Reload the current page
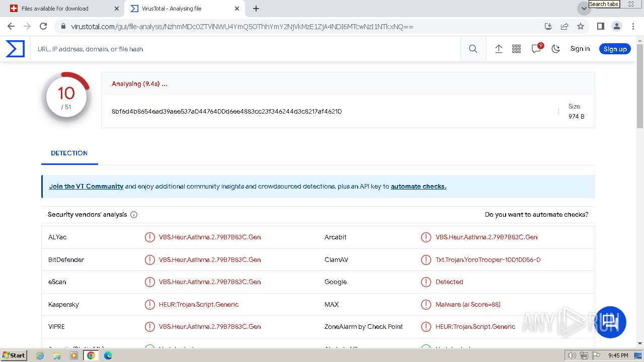 coord(43,26)
